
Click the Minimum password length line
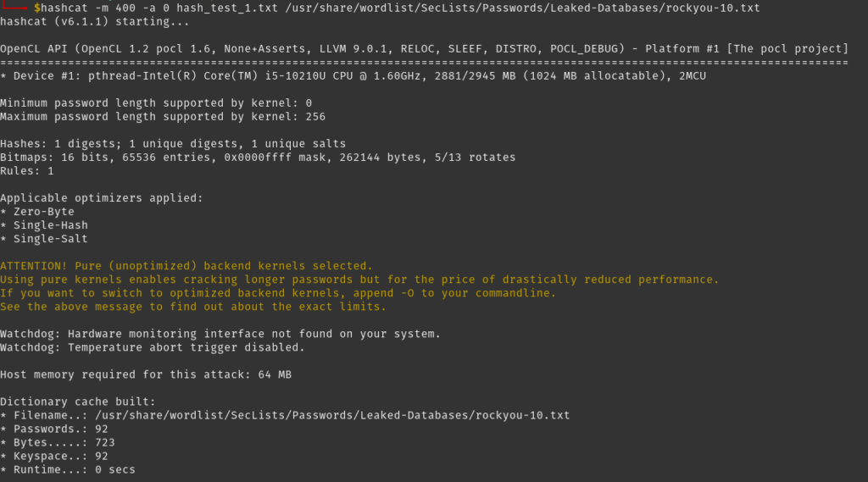coord(156,102)
